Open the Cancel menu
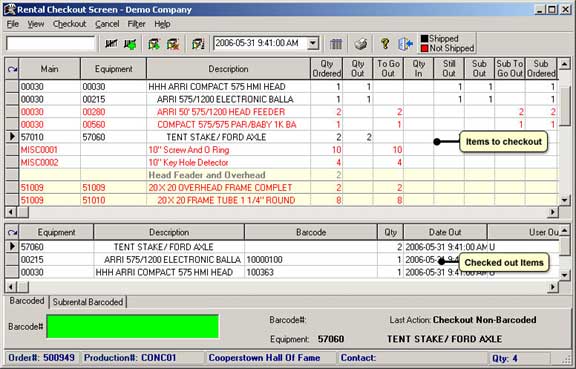This screenshot has width=576, height=369. 107,24
